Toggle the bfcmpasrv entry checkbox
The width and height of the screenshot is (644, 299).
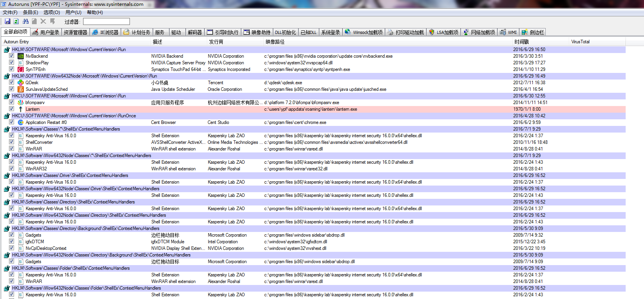point(12,102)
